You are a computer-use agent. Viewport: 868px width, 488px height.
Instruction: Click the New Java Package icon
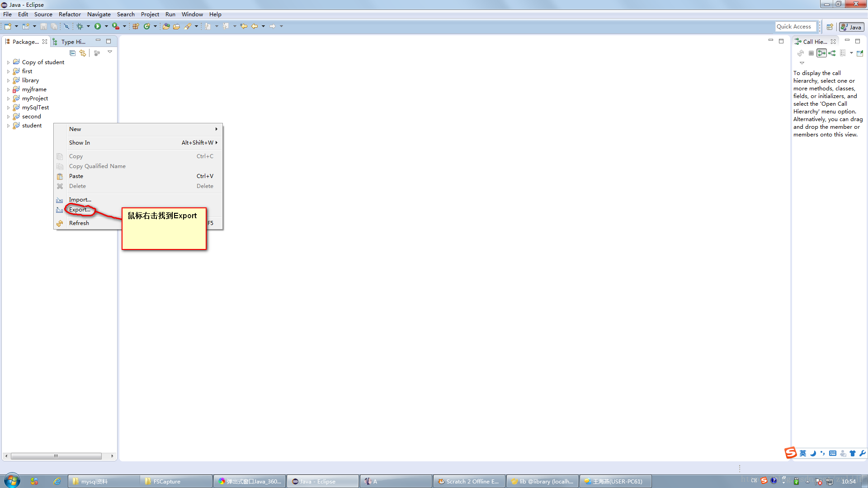(x=135, y=26)
